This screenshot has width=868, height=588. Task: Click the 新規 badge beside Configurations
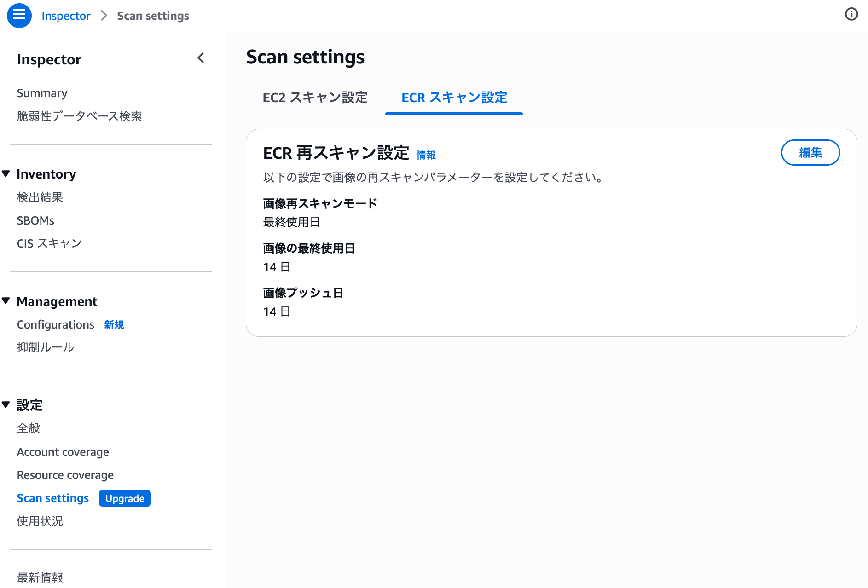click(x=114, y=325)
